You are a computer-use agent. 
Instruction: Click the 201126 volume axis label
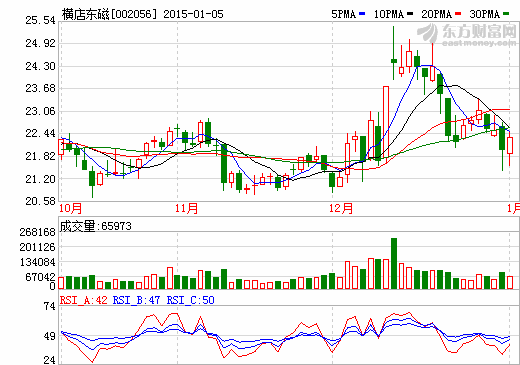(37, 247)
